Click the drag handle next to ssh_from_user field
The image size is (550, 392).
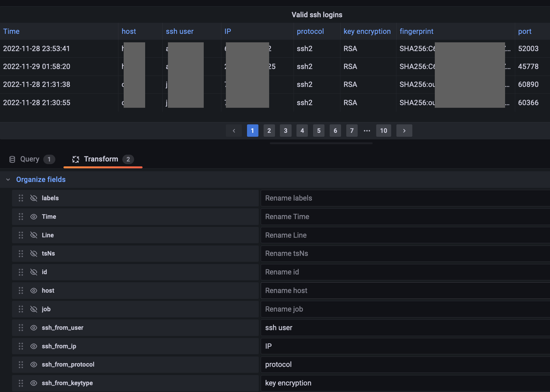pos(21,328)
